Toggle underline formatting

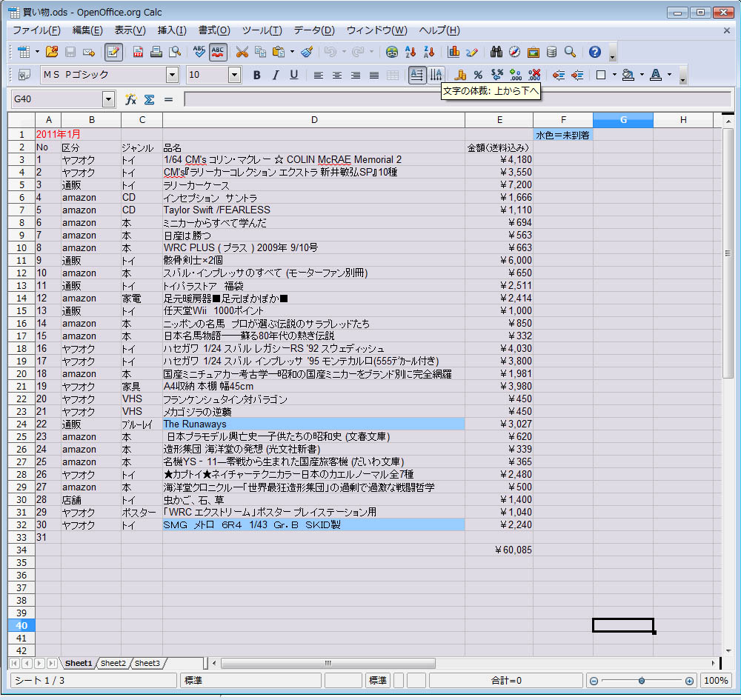294,75
